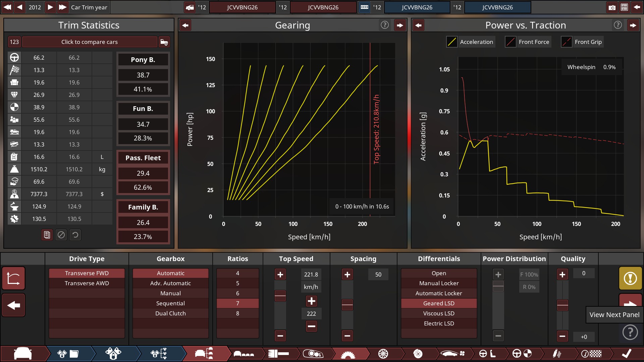Toggle the Front Force legend line

coord(511,42)
